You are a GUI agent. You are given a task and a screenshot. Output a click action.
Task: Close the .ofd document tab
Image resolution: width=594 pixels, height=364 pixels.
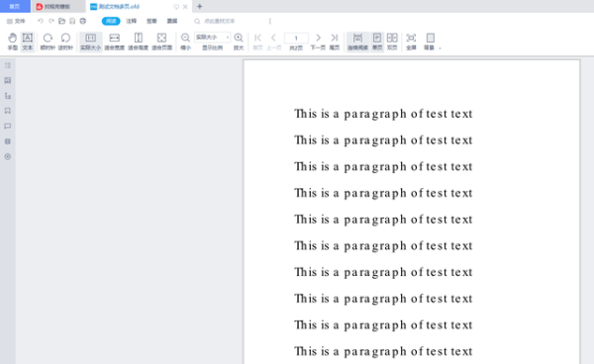185,7
